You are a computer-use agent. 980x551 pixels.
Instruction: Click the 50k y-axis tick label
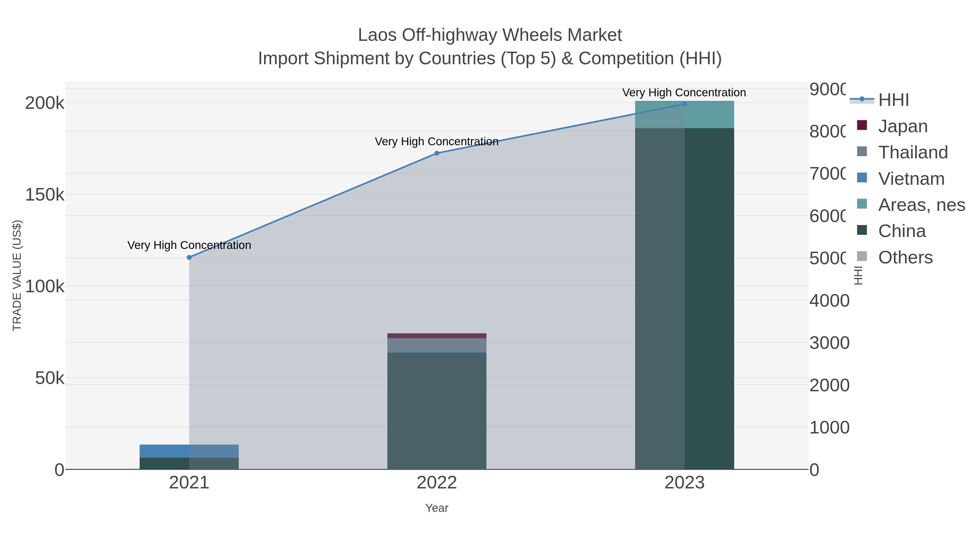(x=50, y=378)
